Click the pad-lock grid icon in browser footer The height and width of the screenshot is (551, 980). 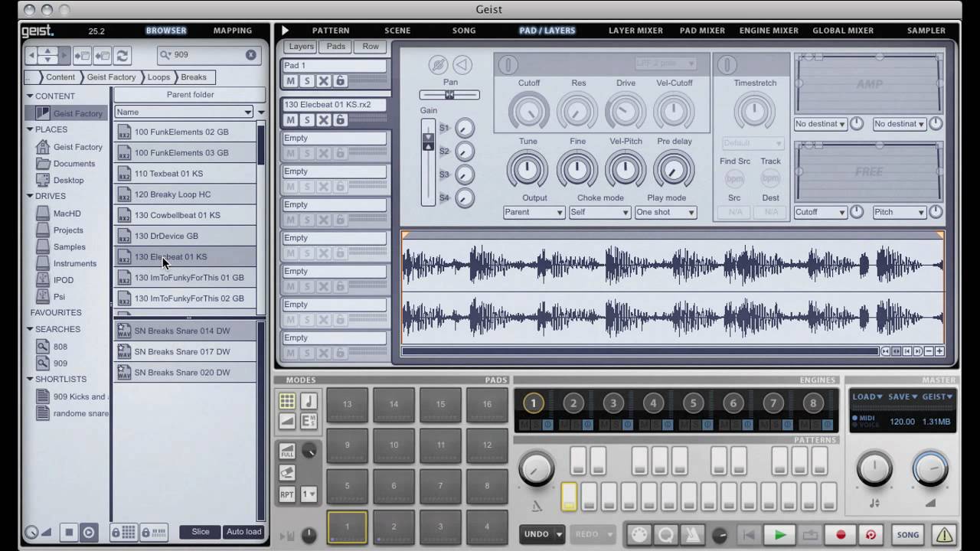(124, 532)
